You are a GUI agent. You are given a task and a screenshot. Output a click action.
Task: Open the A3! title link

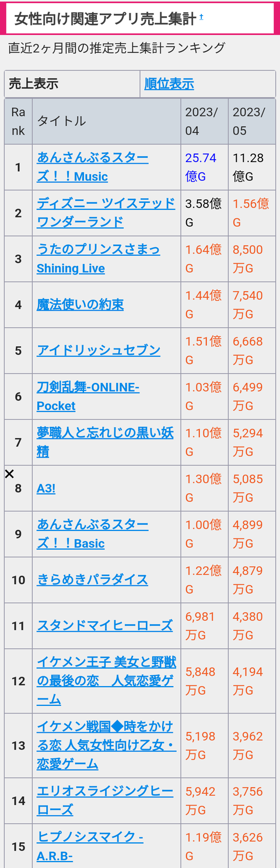[46, 488]
